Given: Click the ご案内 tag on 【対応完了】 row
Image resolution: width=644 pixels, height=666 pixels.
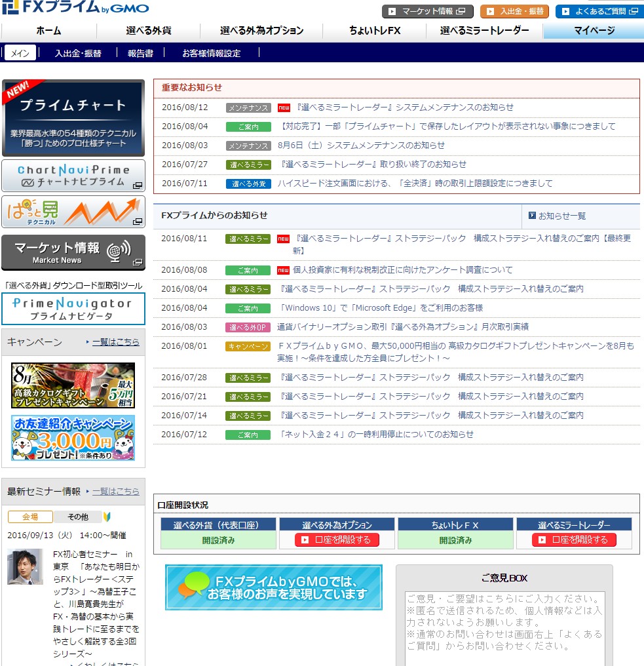Looking at the screenshot, I should 248,127.
